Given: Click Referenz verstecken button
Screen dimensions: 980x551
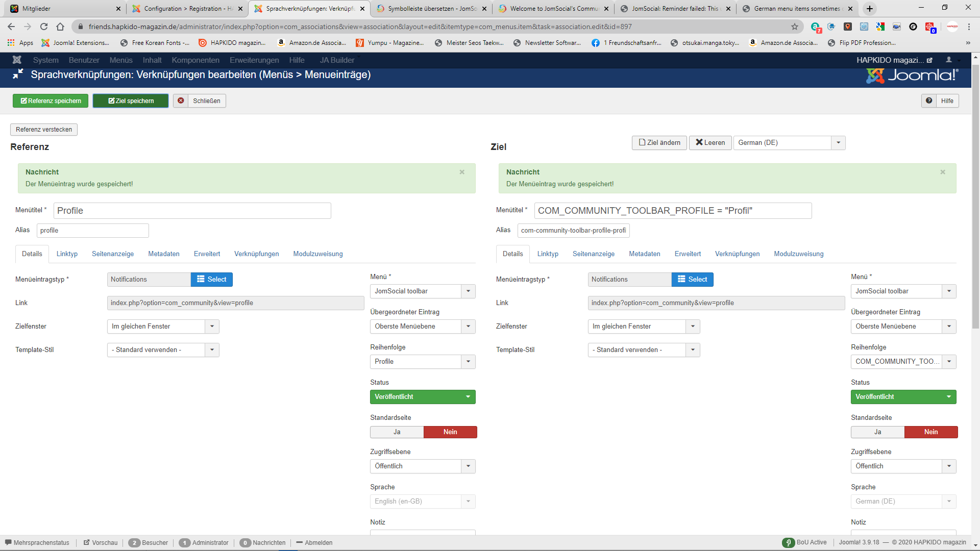Looking at the screenshot, I should click(44, 129).
